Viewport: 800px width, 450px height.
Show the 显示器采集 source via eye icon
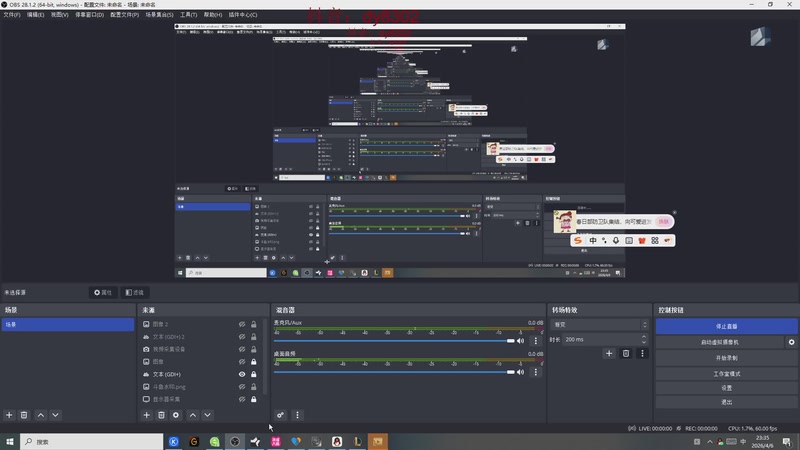(242, 399)
